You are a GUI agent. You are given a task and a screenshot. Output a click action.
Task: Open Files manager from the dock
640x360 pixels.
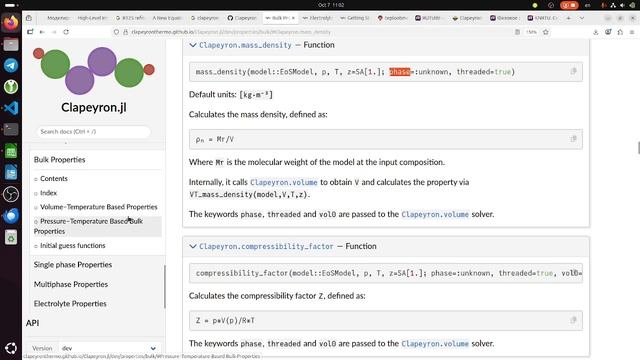point(11,44)
